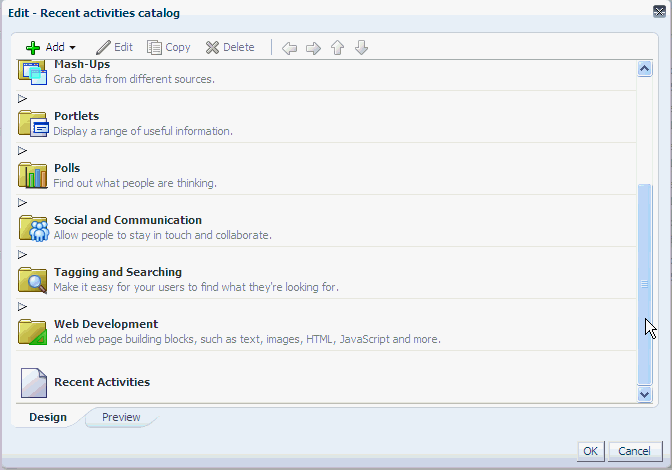Select the Recent Activities document icon
Image resolution: width=672 pixels, height=470 pixels.
(x=34, y=383)
